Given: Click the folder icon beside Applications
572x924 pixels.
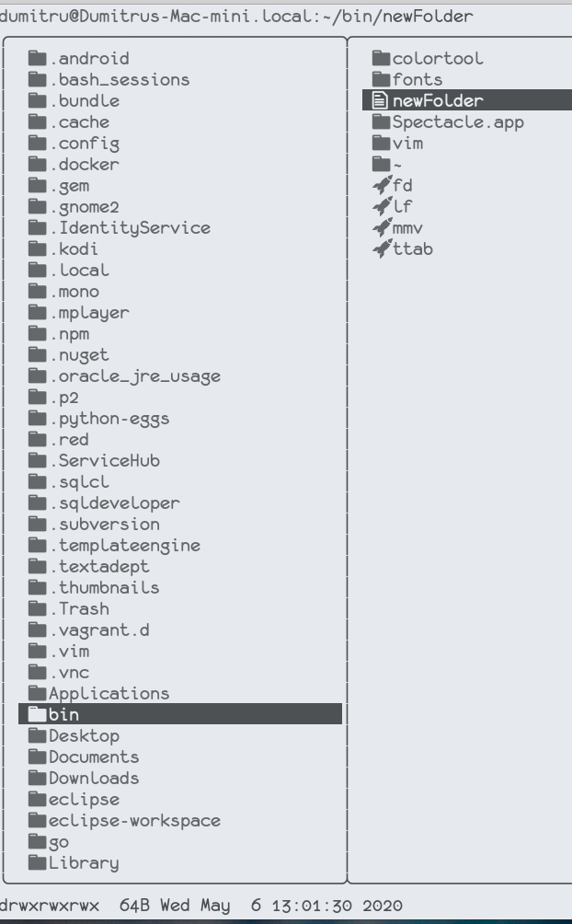Looking at the screenshot, I should pos(37,693).
